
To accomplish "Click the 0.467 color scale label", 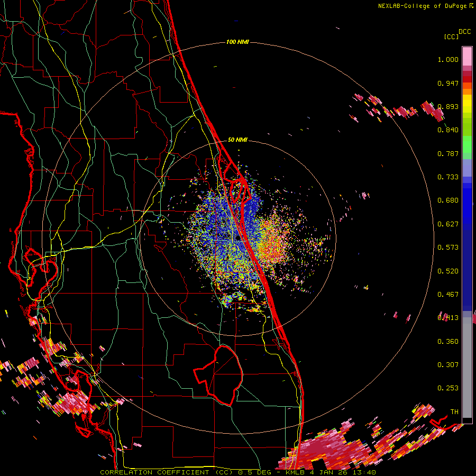I will (x=448, y=295).
